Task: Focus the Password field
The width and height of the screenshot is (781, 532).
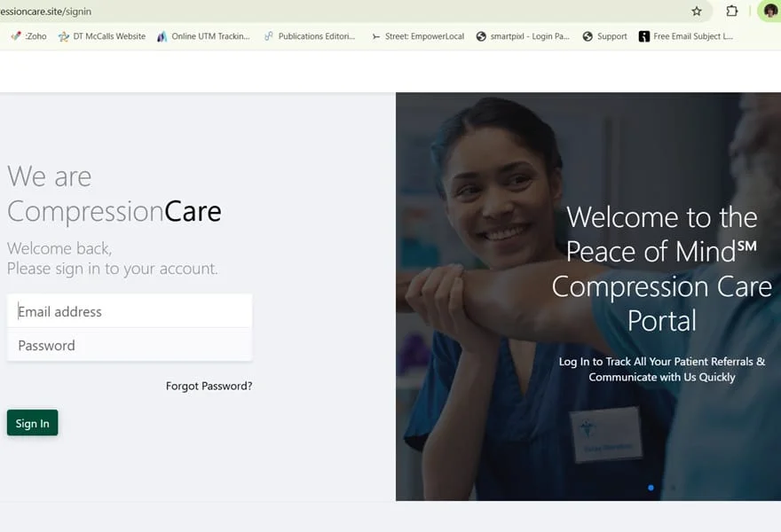Action: tap(130, 345)
